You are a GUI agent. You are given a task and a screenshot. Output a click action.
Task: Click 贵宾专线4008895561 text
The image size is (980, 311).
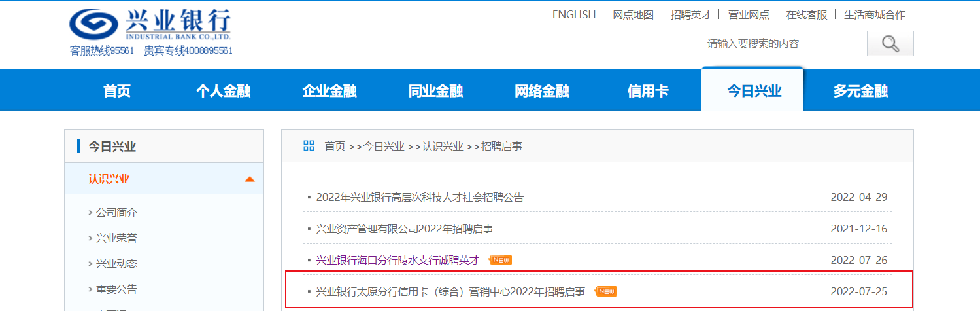[x=188, y=50]
